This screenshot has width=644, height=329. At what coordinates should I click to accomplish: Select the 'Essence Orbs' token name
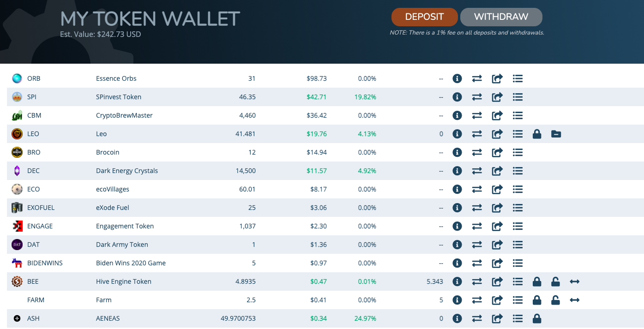click(x=116, y=78)
